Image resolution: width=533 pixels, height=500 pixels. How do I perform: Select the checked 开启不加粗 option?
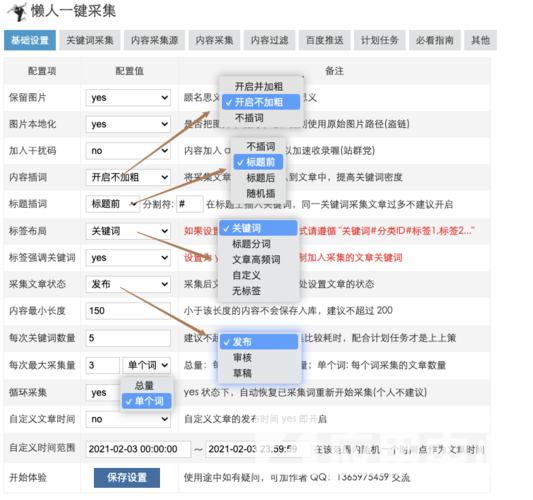[x=261, y=102]
